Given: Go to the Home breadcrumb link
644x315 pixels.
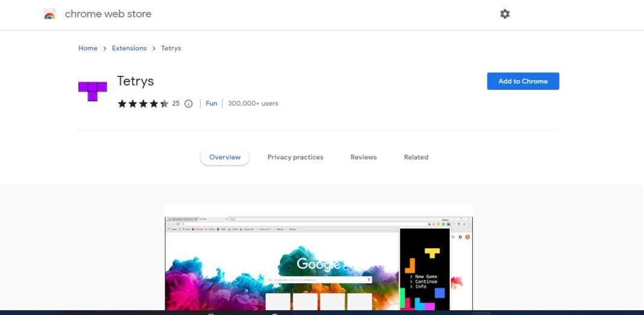Looking at the screenshot, I should 88,48.
